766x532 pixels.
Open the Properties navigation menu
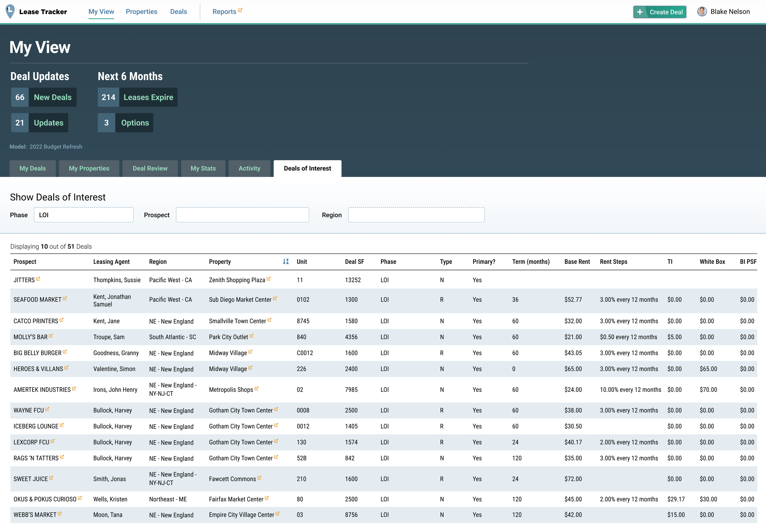[x=141, y=12]
